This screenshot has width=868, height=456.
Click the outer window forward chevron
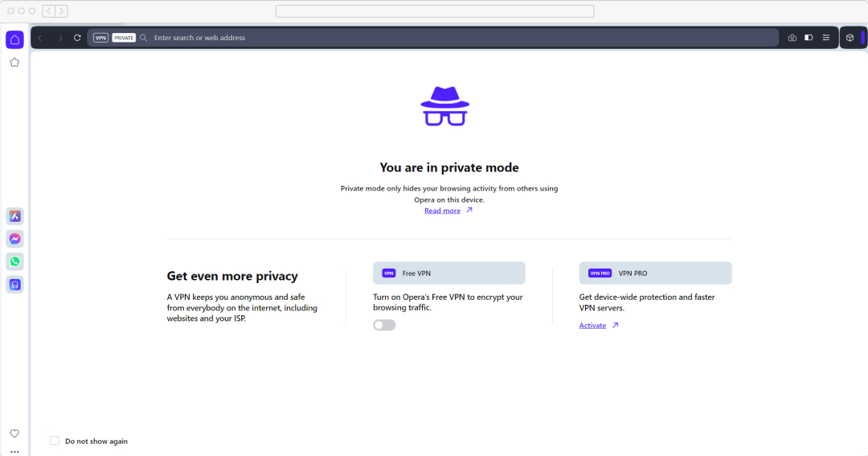pyautogui.click(x=61, y=11)
